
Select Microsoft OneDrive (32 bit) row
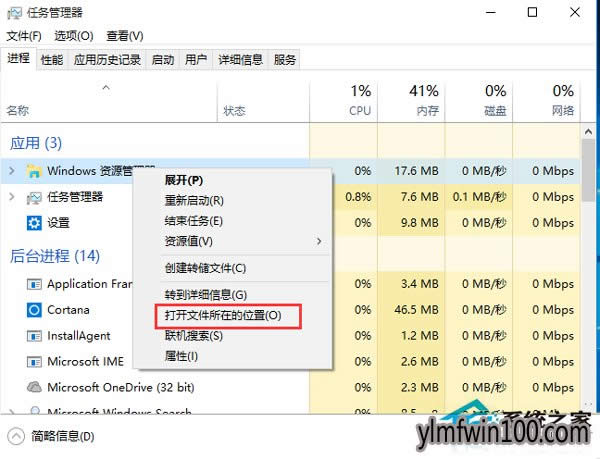tap(291, 387)
